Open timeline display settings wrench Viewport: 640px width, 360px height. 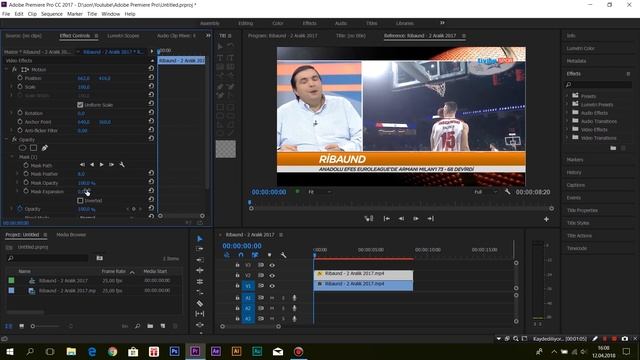283,255
